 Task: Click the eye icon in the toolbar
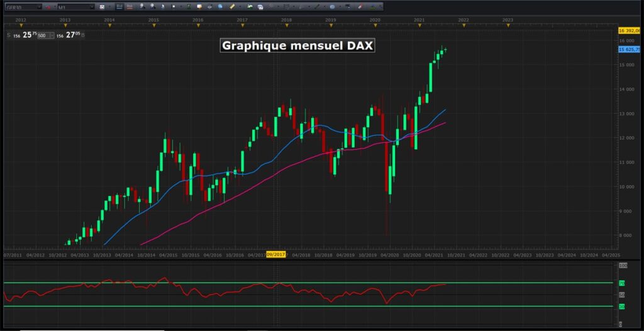point(210,7)
